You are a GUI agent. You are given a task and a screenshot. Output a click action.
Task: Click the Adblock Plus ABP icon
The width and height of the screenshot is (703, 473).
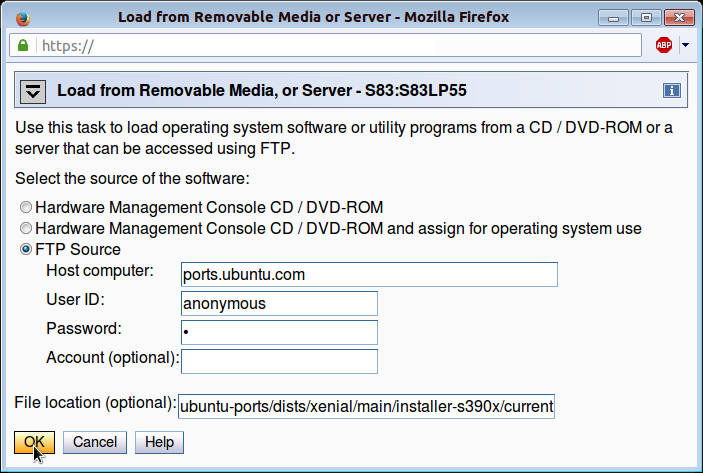tap(663, 45)
